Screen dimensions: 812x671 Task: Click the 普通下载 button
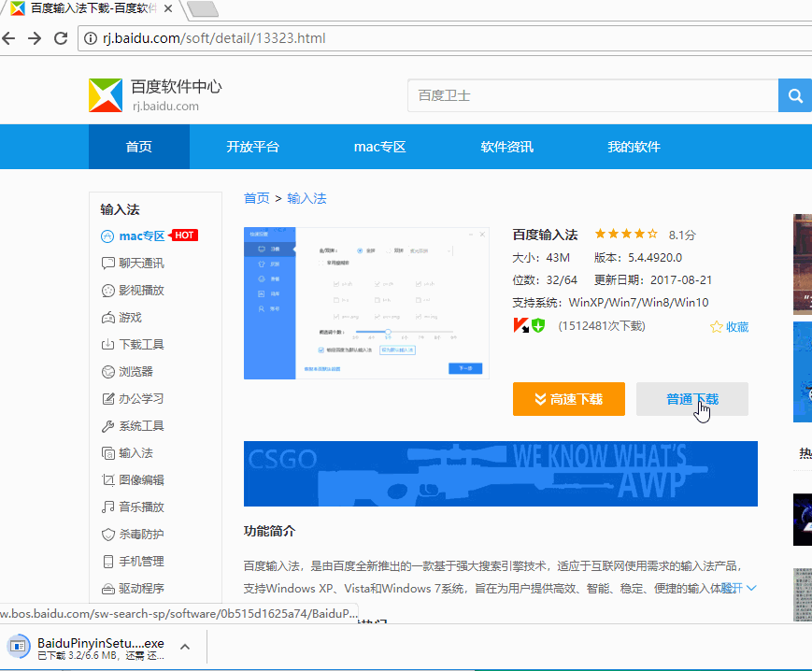click(x=691, y=399)
